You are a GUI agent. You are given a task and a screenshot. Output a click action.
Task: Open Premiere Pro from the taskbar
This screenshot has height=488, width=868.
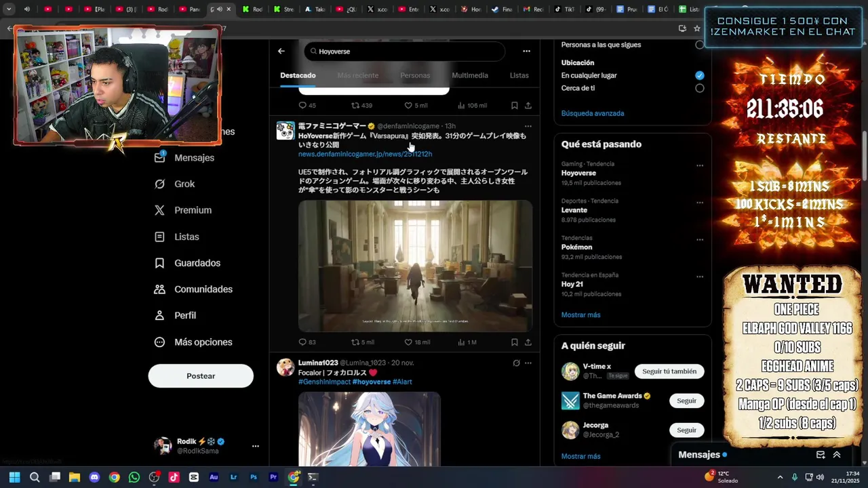point(273,477)
